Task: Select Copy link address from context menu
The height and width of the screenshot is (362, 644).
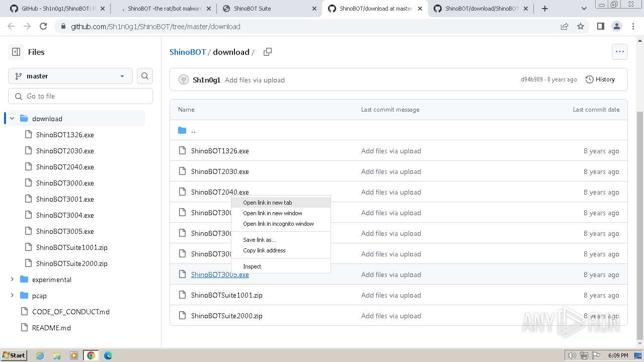Action: tap(281, 250)
